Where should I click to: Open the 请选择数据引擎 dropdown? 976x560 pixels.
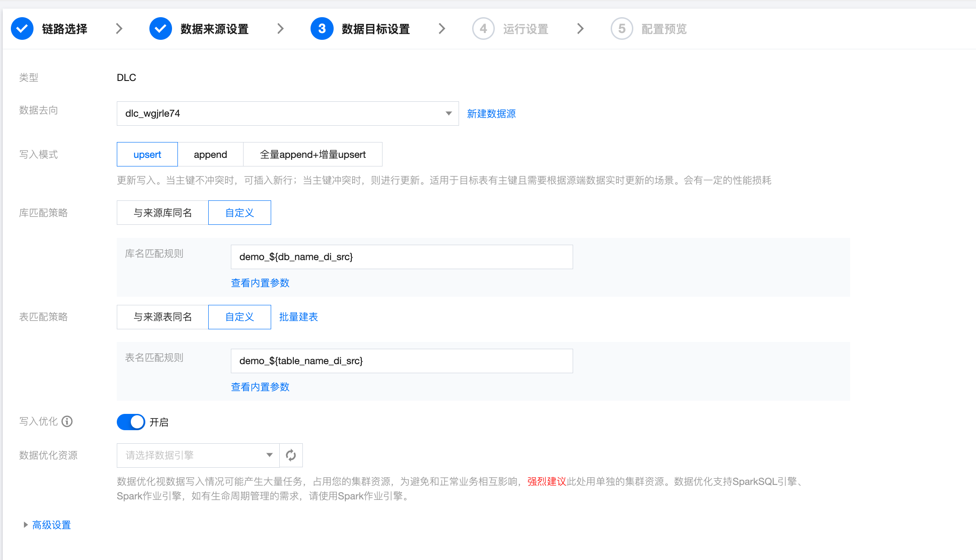tap(198, 455)
